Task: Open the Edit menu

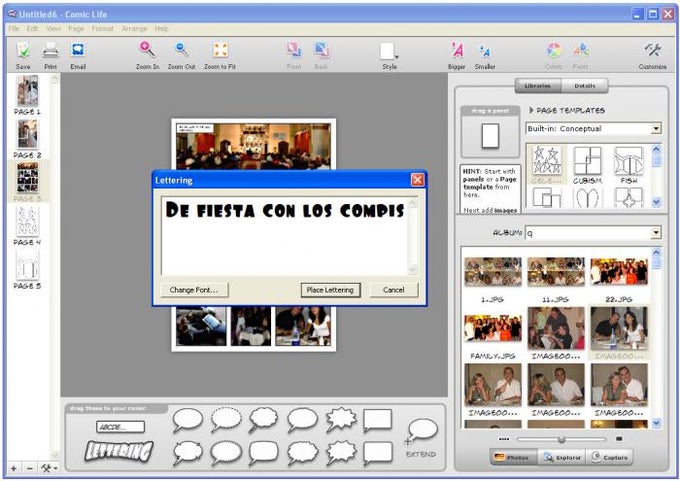Action: coord(33,29)
